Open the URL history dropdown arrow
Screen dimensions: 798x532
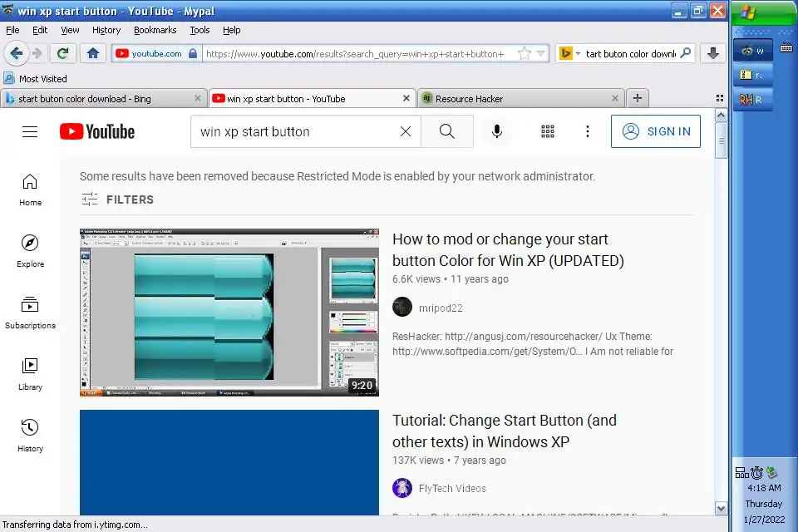pos(541,53)
